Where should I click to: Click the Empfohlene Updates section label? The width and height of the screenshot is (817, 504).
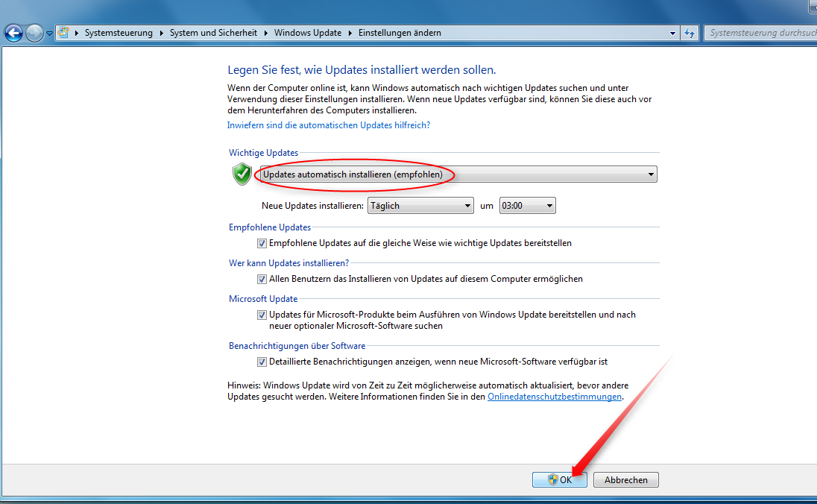(270, 227)
